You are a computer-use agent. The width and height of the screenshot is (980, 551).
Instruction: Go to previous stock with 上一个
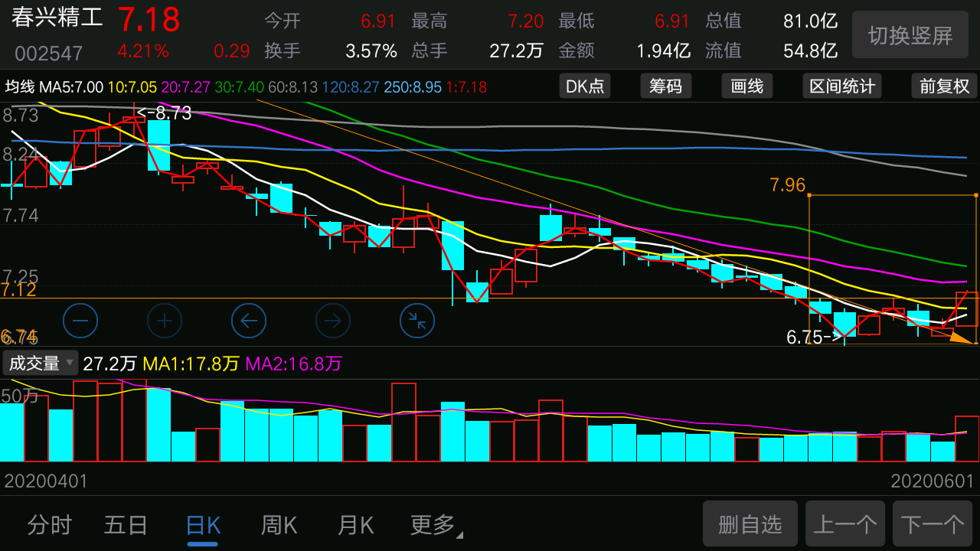click(845, 524)
